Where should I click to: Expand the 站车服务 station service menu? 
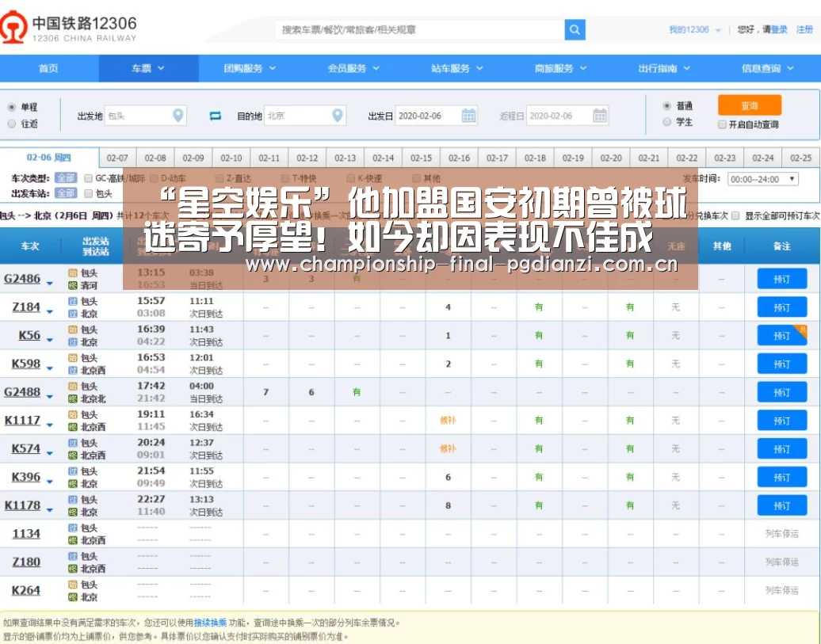tap(457, 68)
